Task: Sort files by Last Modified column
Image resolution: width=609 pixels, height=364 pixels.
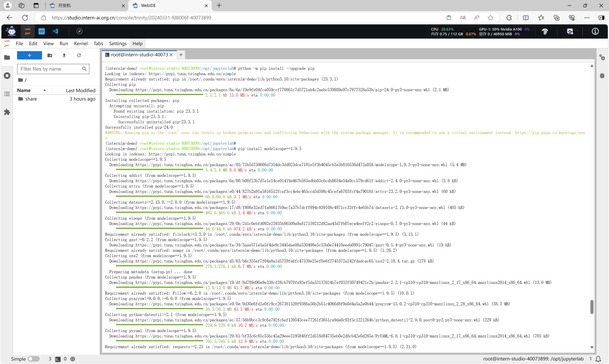Action: pos(76,90)
